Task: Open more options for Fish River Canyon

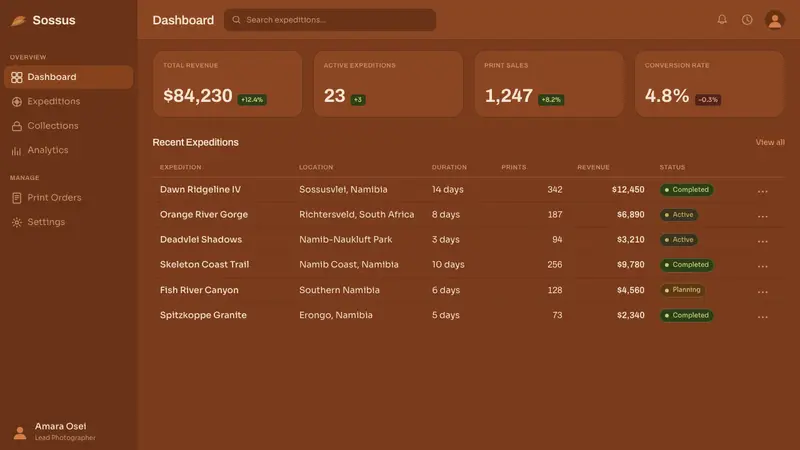Action: coord(762,292)
